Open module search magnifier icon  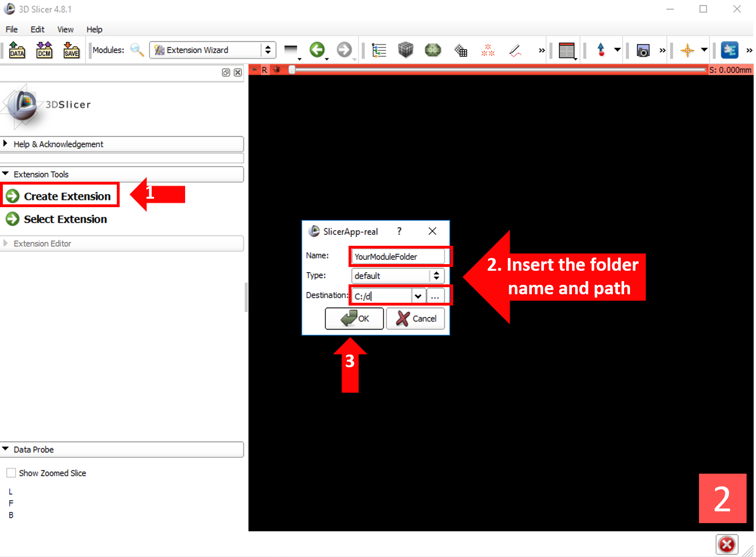point(137,50)
